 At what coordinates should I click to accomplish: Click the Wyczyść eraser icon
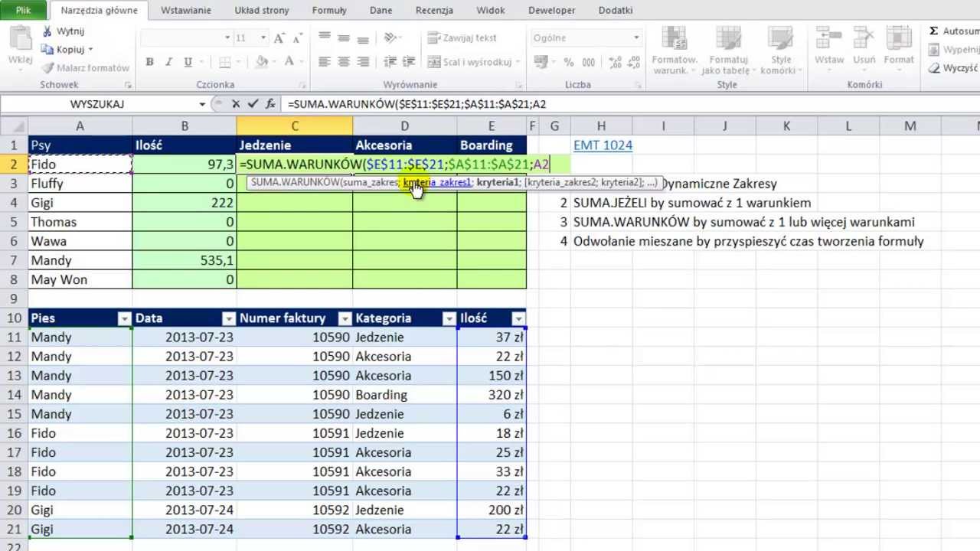coord(934,68)
